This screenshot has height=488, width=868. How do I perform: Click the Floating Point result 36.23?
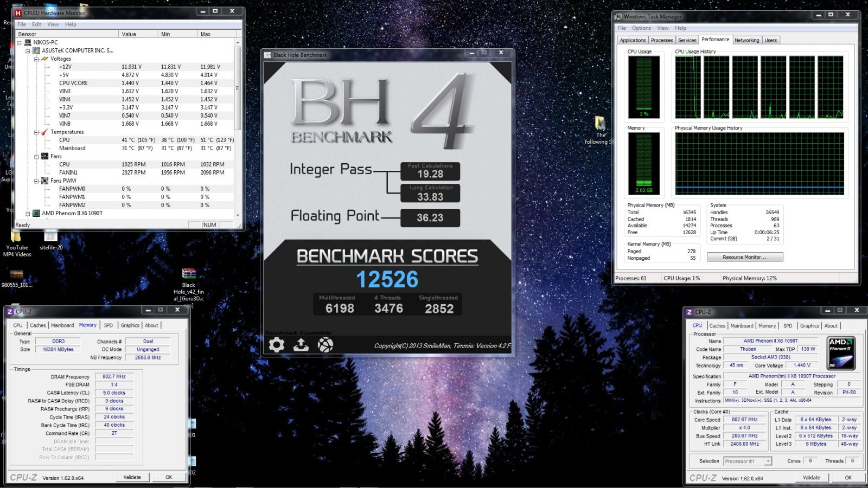point(430,217)
